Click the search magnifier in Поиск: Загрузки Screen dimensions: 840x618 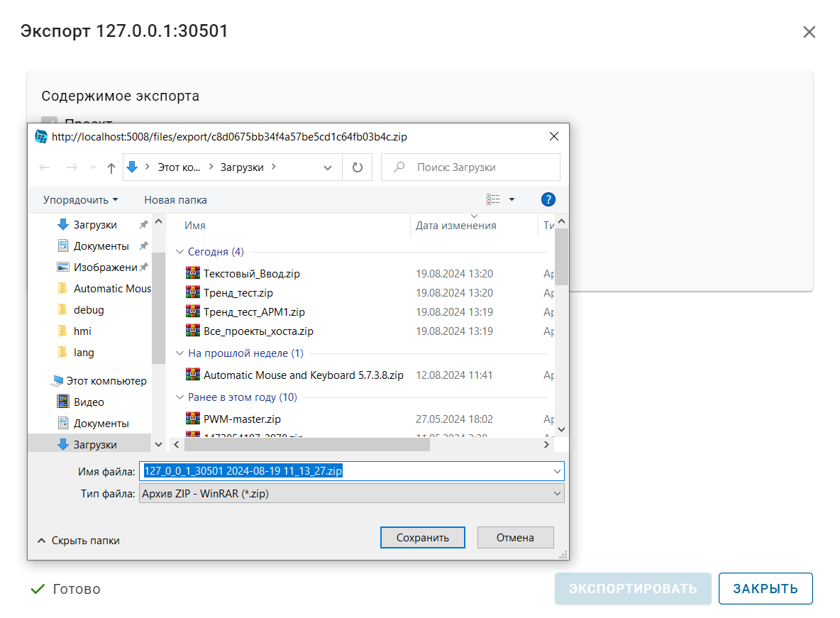(x=397, y=167)
